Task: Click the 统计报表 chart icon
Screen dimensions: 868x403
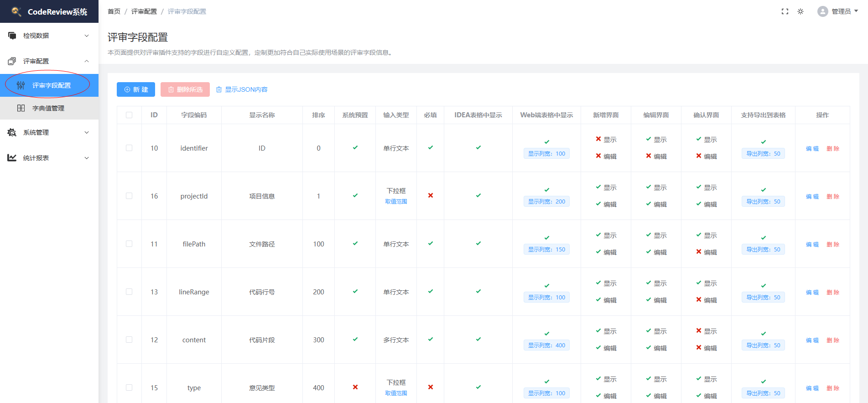Action: [x=12, y=158]
